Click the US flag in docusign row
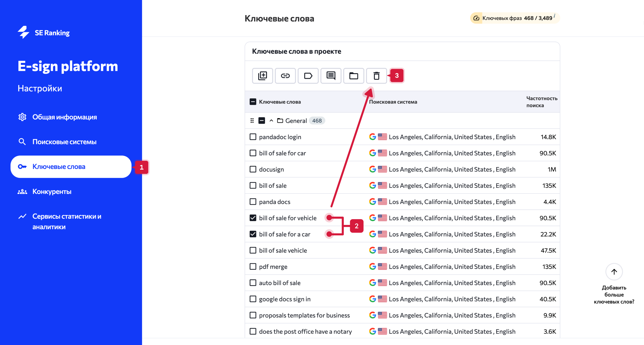Viewport: 644px width, 345px height. (382, 169)
